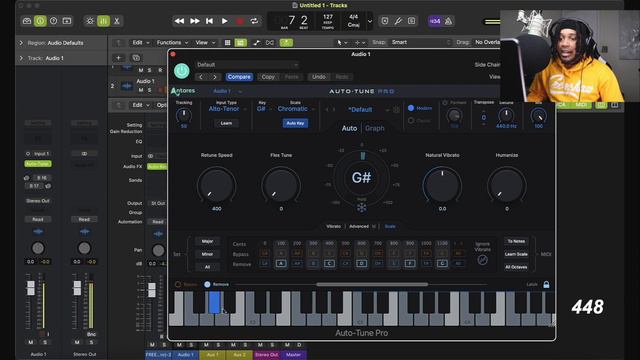The image size is (640, 360).
Task: Click the Tracking knob
Action: [184, 115]
